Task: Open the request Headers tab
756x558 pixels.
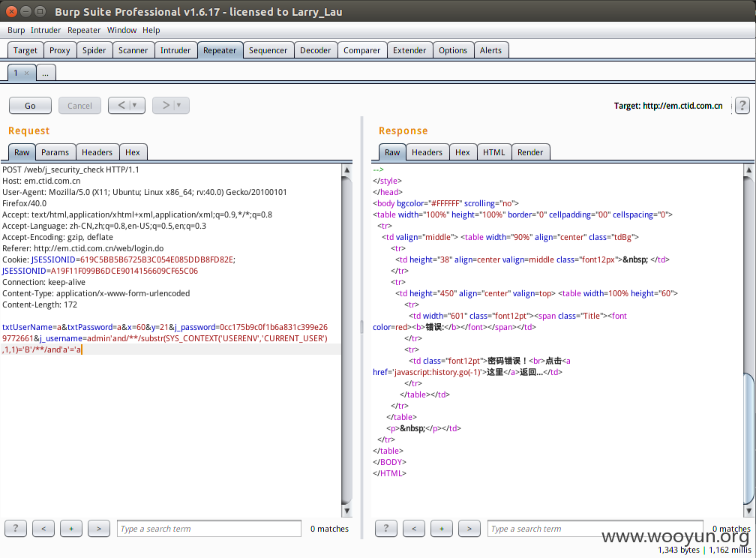Action: pyautogui.click(x=97, y=152)
